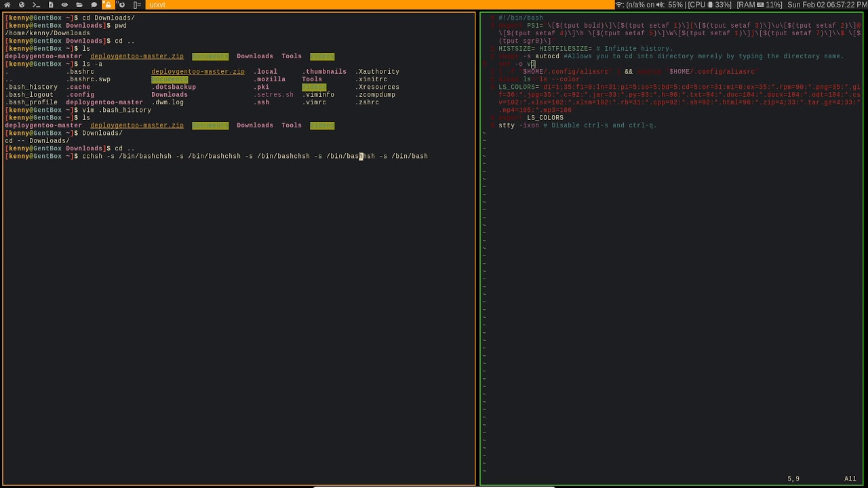868x488 pixels.
Task: Click '.bash_logout' in the listing
Action: (29, 95)
